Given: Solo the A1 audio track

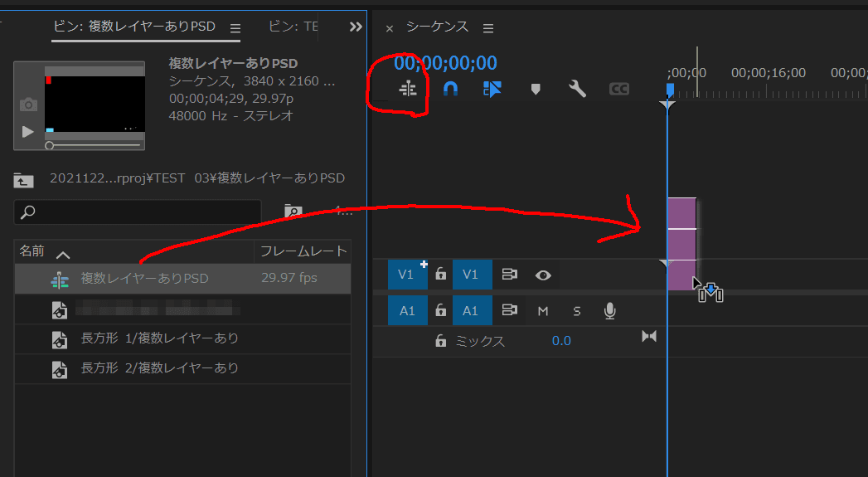Looking at the screenshot, I should [x=577, y=311].
